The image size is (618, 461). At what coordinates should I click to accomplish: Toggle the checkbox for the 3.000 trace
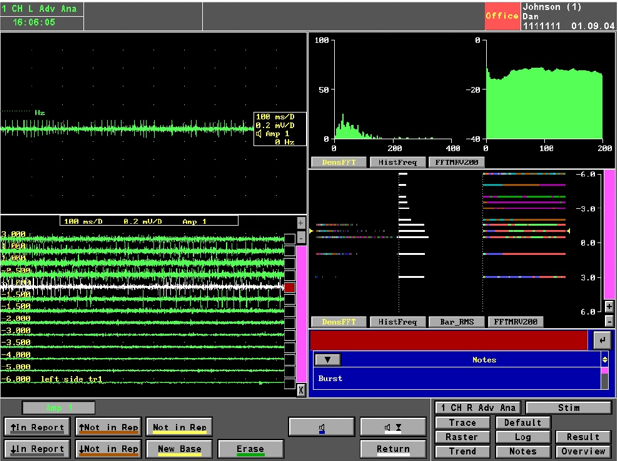290,239
